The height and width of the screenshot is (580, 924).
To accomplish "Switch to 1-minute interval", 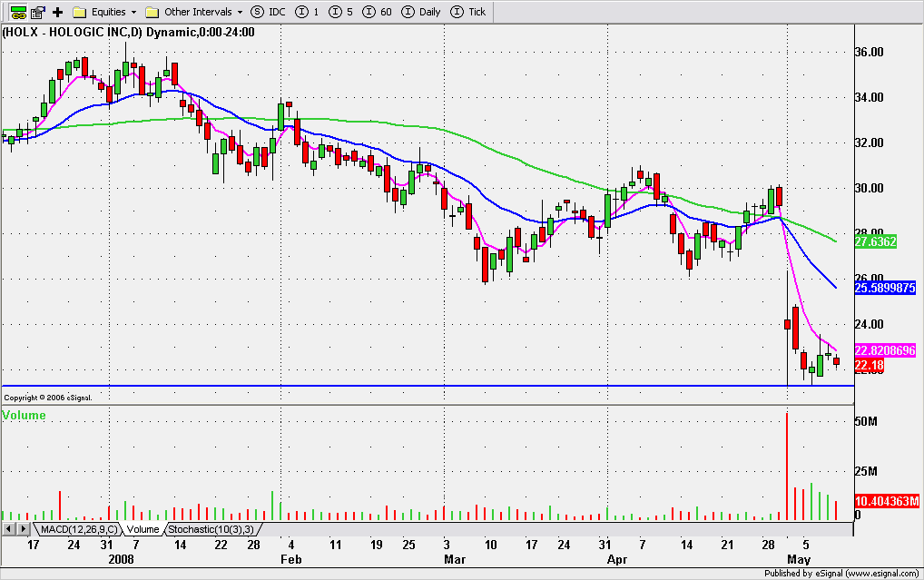I will [308, 12].
